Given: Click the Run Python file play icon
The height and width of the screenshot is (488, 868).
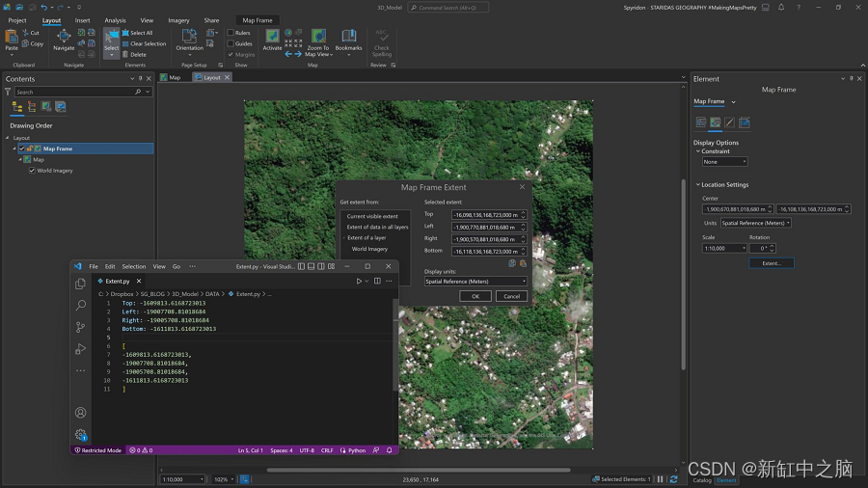Looking at the screenshot, I should coord(360,281).
